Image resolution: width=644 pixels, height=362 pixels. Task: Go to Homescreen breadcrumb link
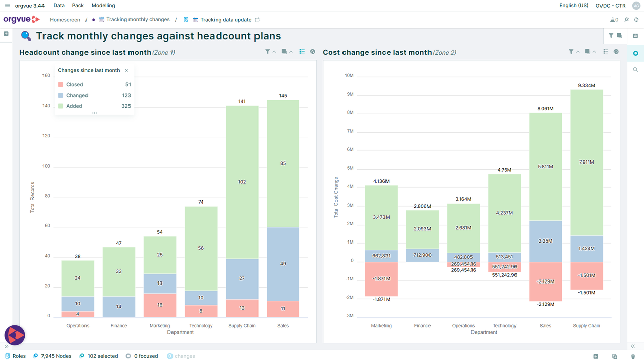(65, 20)
